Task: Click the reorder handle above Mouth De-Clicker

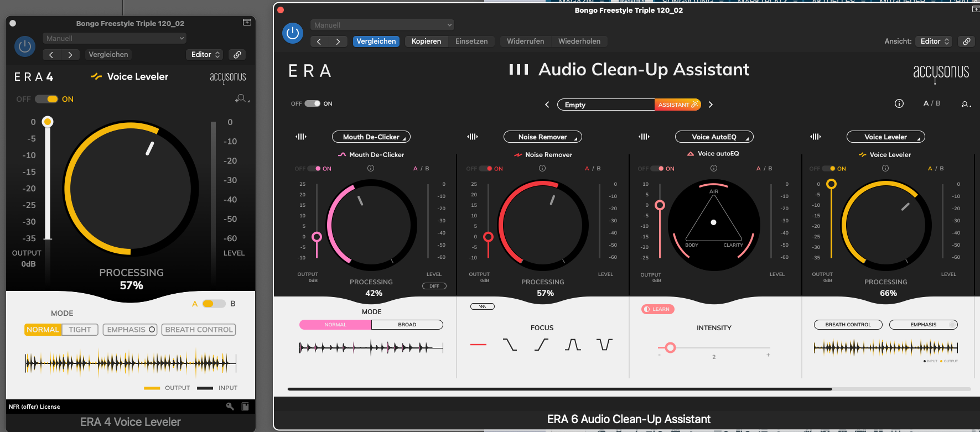Action: point(301,137)
